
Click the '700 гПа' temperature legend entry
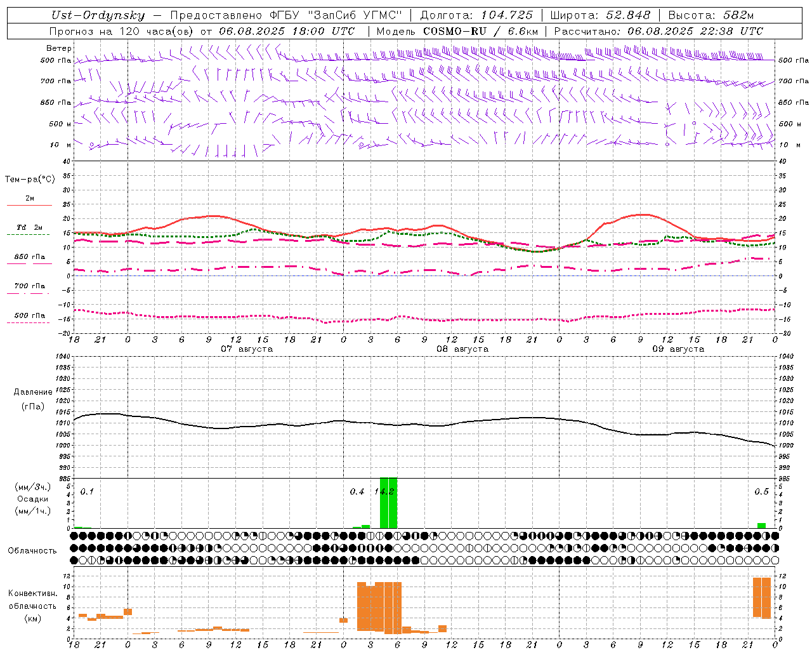tap(30, 286)
